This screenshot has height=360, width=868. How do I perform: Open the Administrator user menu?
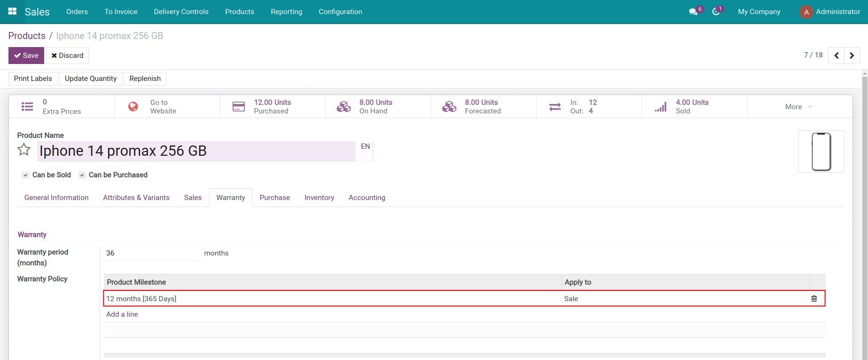pyautogui.click(x=830, y=12)
